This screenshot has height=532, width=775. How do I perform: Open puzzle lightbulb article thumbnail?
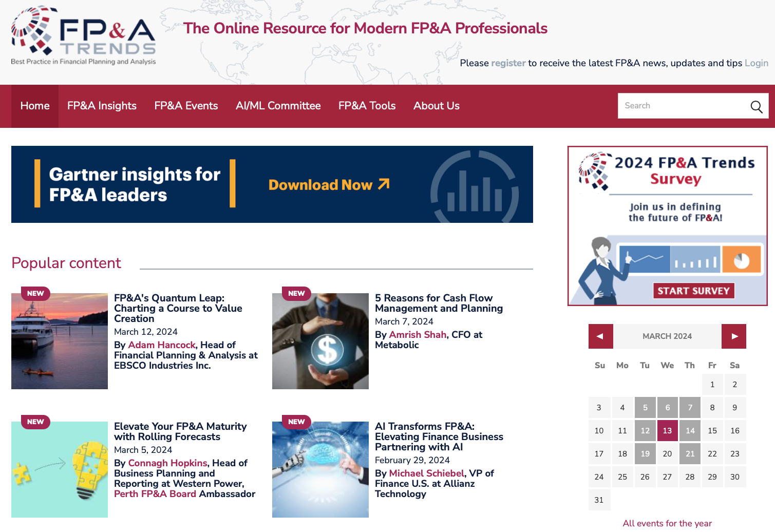(60, 469)
